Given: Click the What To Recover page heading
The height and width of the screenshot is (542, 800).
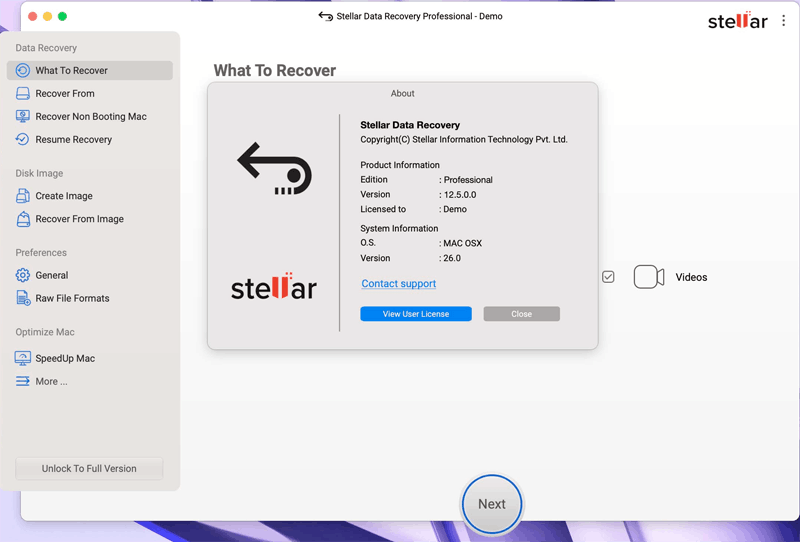Looking at the screenshot, I should tap(274, 70).
